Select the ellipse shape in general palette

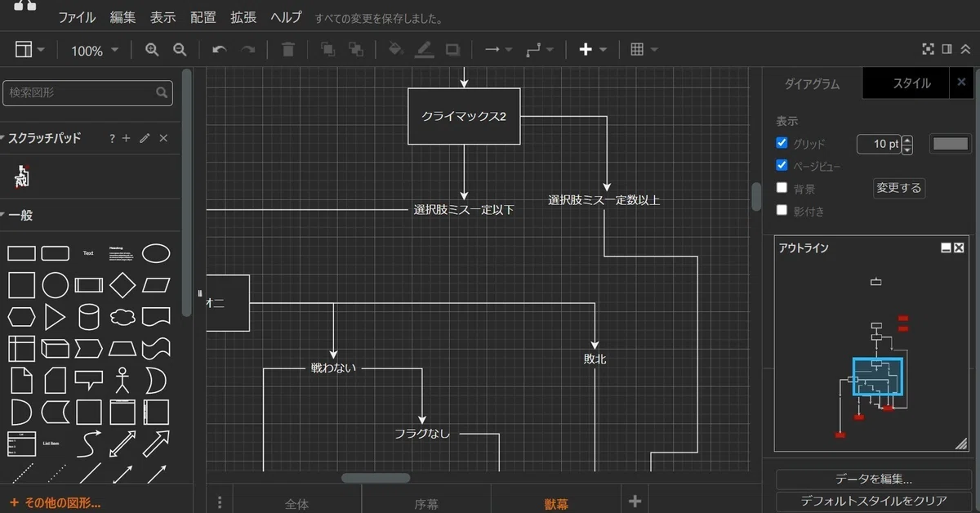156,253
